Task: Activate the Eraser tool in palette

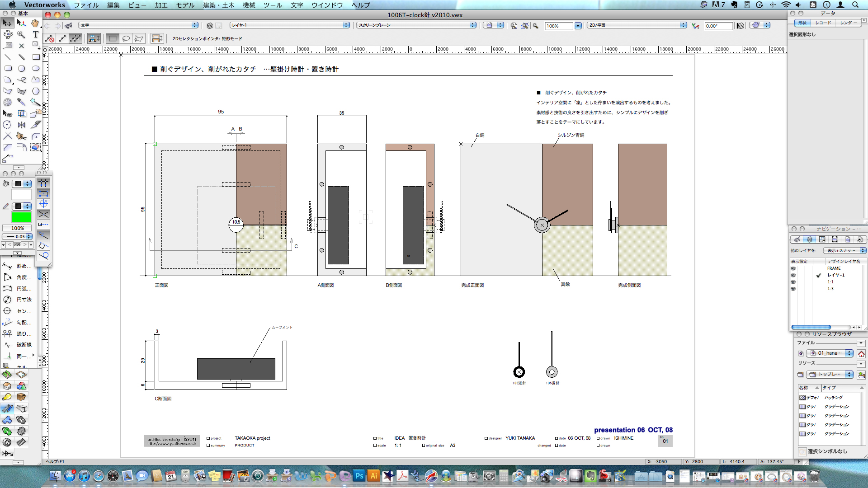Action: coord(35,147)
